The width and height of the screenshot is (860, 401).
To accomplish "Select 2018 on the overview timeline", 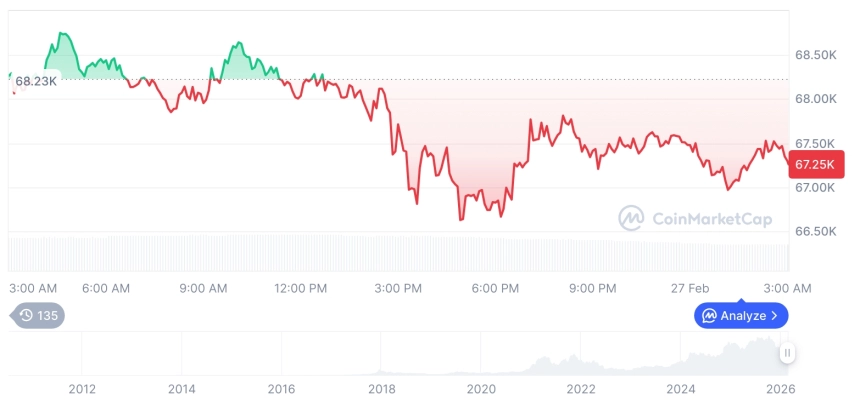I will point(381,388).
